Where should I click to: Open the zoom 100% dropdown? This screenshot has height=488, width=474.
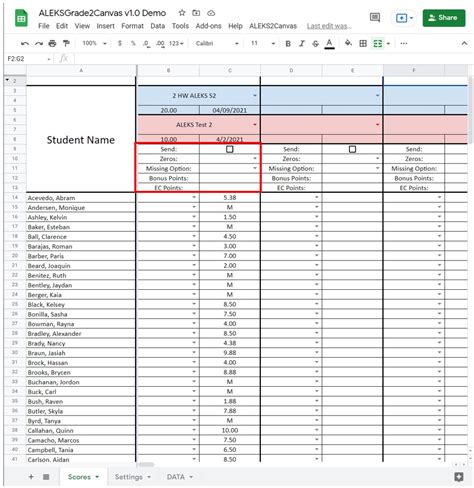point(94,43)
